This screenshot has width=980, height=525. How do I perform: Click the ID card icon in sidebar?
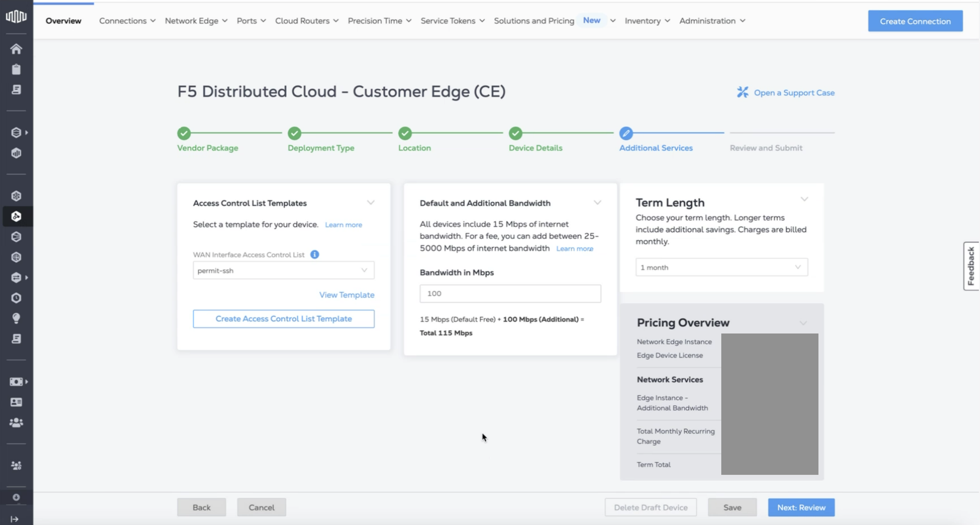pyautogui.click(x=16, y=402)
